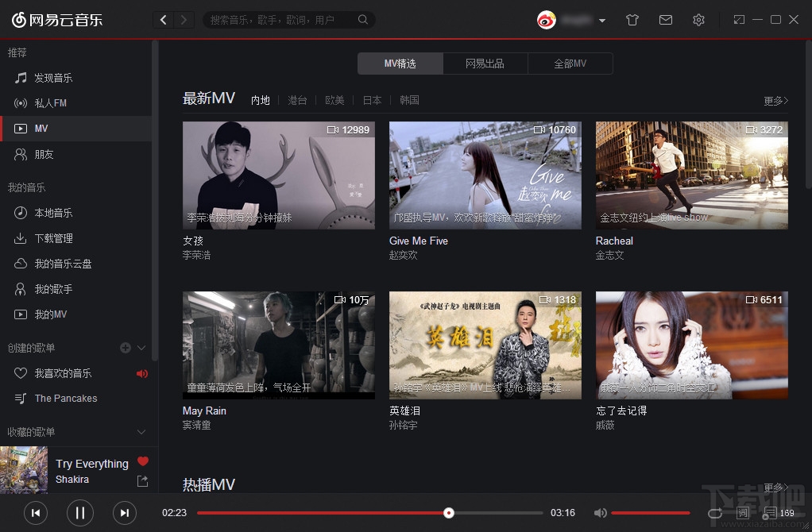The width and height of the screenshot is (812, 532).
Task: Switch to the 网易出品 tab
Action: [485, 64]
